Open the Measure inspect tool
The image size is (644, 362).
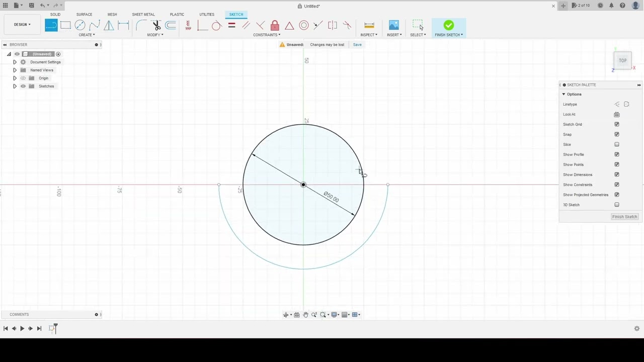(369, 25)
